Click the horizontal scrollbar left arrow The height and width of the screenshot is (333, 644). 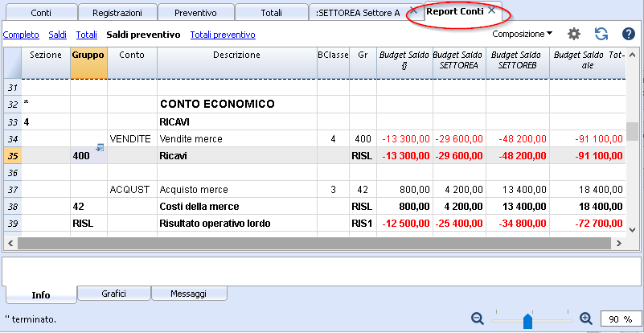(10, 243)
